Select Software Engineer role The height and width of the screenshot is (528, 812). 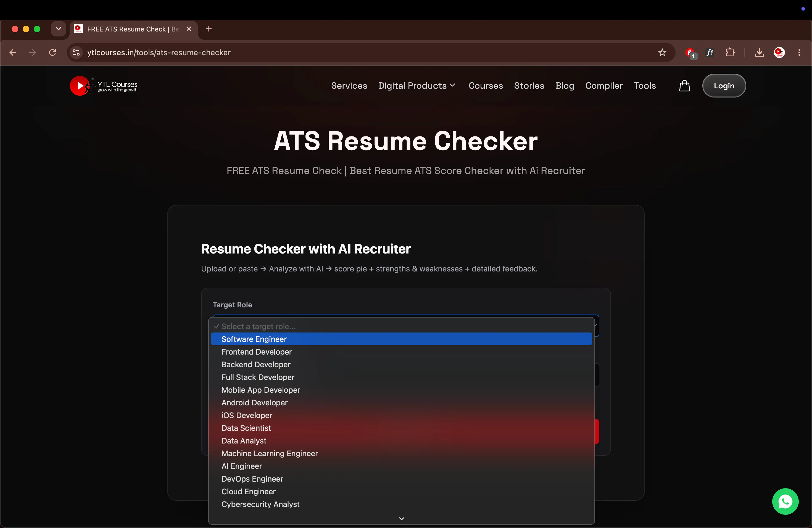pyautogui.click(x=401, y=339)
